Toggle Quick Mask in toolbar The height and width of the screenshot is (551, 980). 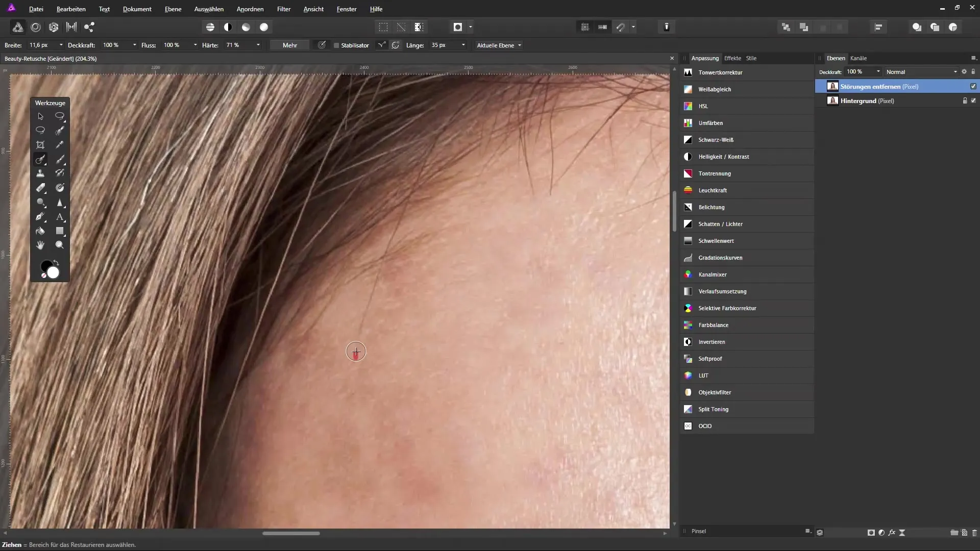coord(458,27)
